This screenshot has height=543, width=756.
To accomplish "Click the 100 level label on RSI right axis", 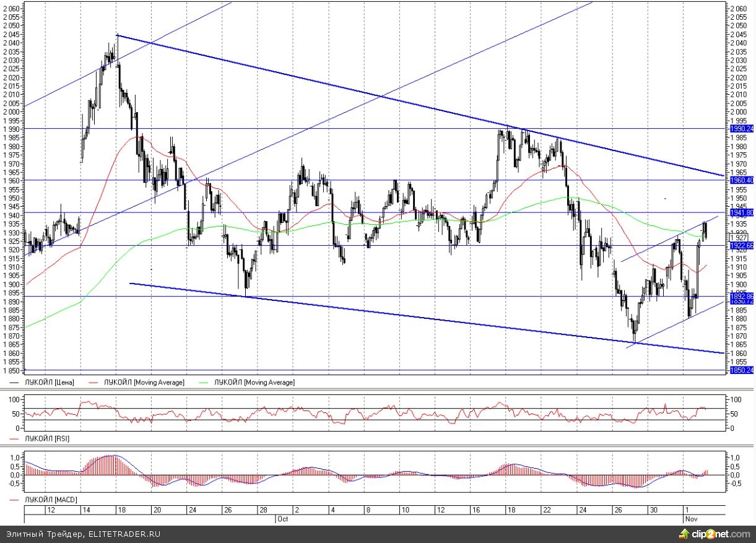I will (x=734, y=399).
